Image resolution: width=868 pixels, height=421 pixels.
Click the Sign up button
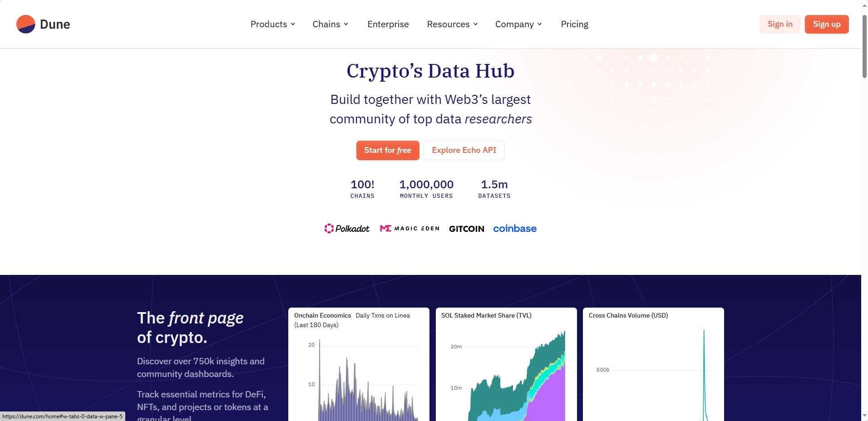pyautogui.click(x=826, y=24)
